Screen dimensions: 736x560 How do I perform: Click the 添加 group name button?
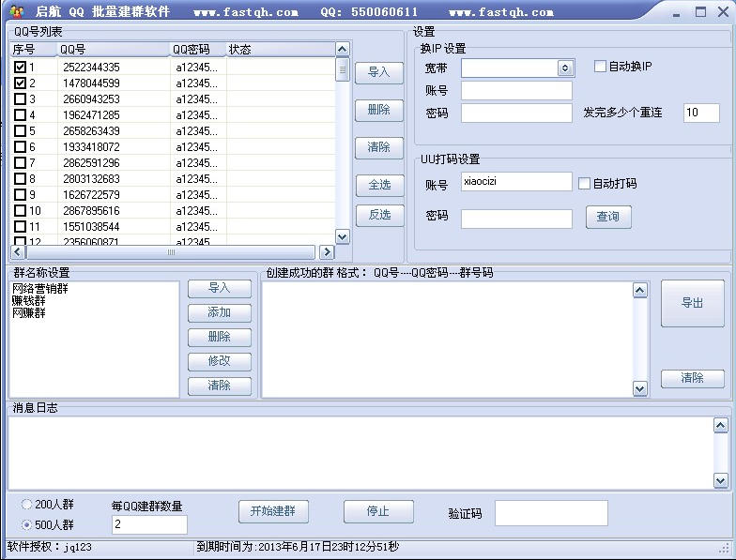[x=220, y=312]
